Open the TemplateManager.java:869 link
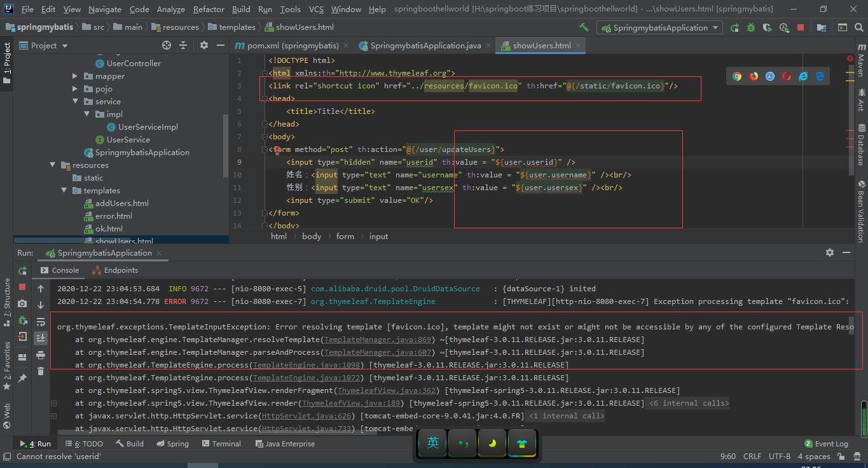This screenshot has height=468, width=868. click(x=378, y=340)
